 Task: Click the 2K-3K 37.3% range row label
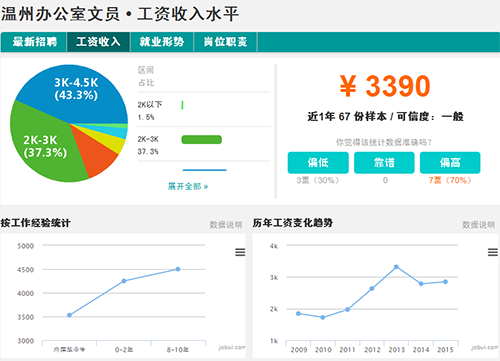point(148,145)
